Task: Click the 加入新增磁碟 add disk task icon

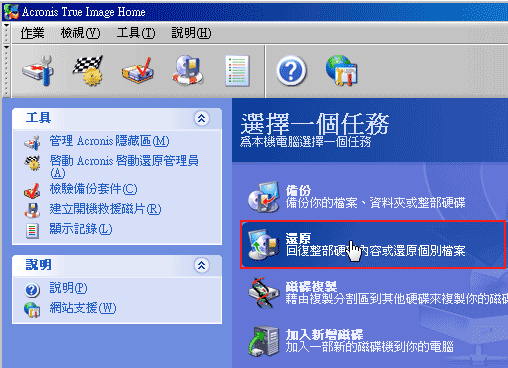Action: pos(264,341)
